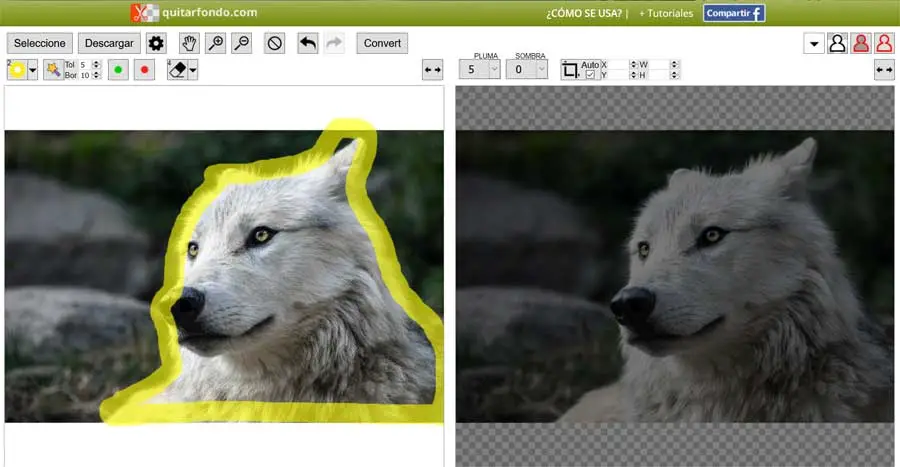This screenshot has width=900, height=467.
Task: Open the settings gear icon
Action: click(x=156, y=43)
